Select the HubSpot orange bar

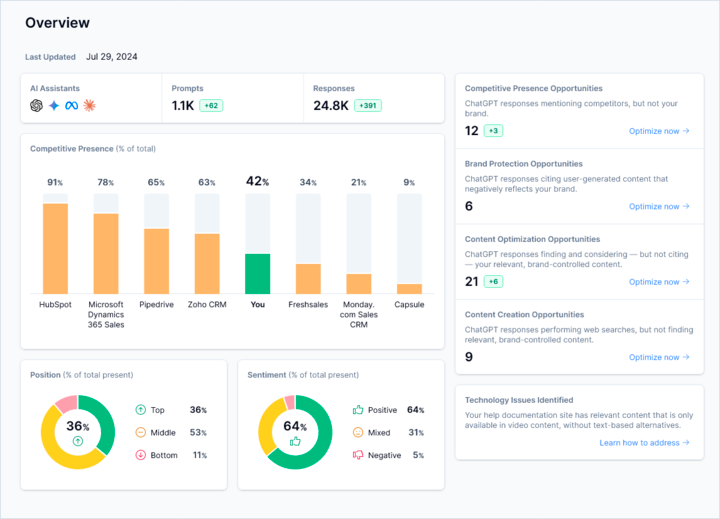point(56,248)
